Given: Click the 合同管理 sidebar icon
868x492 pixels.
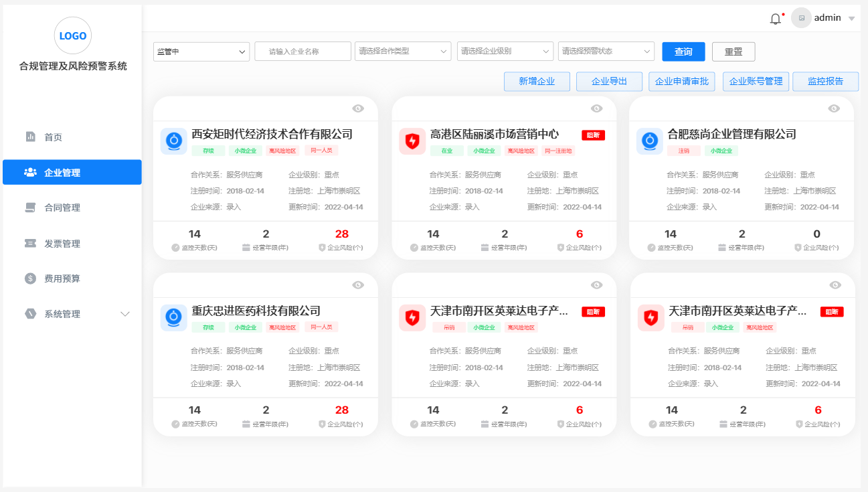Looking at the screenshot, I should 30,208.
